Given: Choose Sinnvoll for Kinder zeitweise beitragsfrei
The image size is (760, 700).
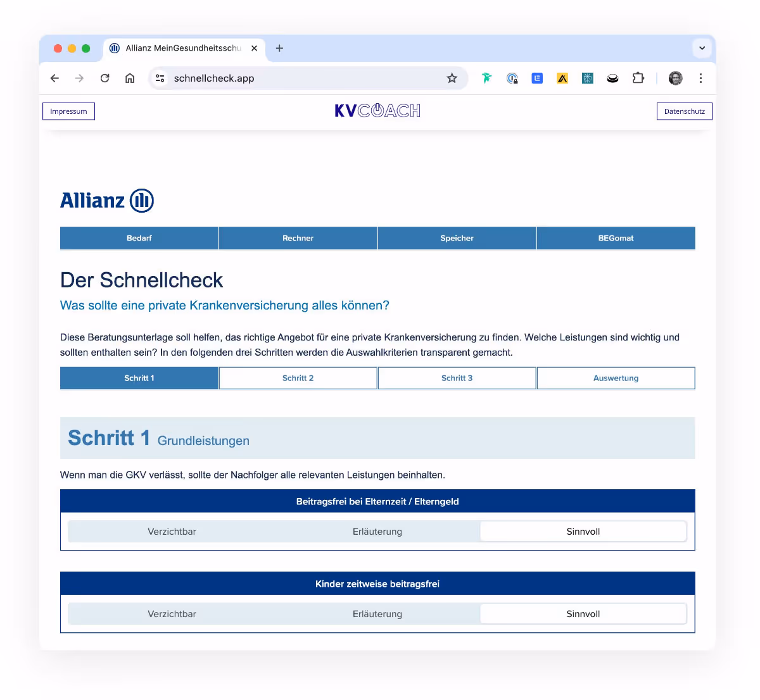Looking at the screenshot, I should point(583,613).
